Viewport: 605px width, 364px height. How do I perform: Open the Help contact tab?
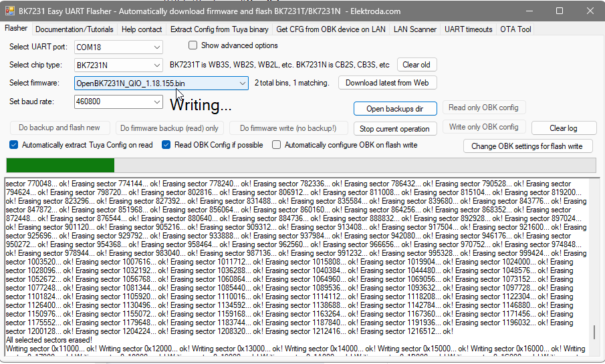[x=142, y=29]
